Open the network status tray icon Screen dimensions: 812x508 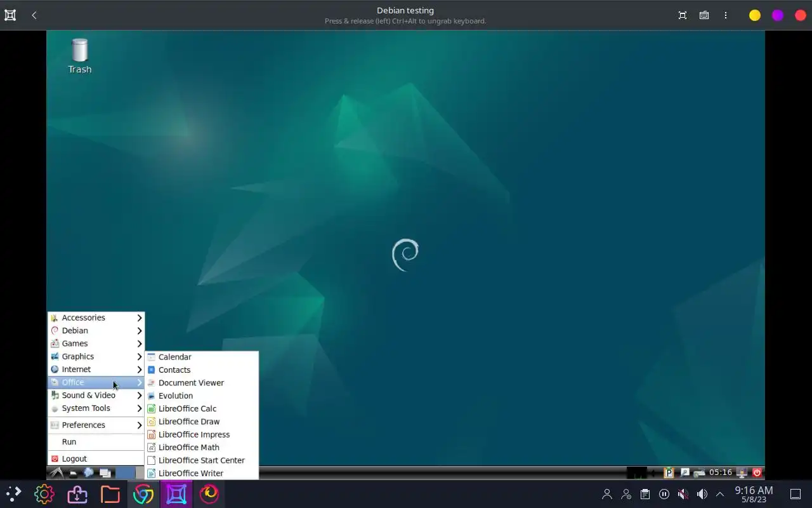(699, 474)
